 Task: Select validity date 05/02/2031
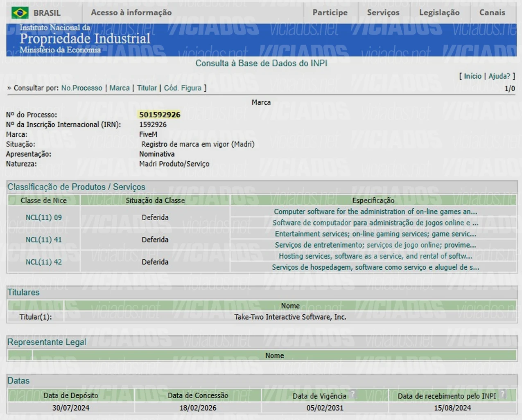point(325,408)
